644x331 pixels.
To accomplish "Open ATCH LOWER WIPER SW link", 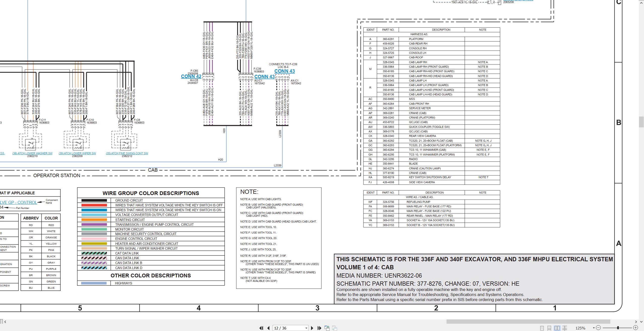I will point(77,153).
